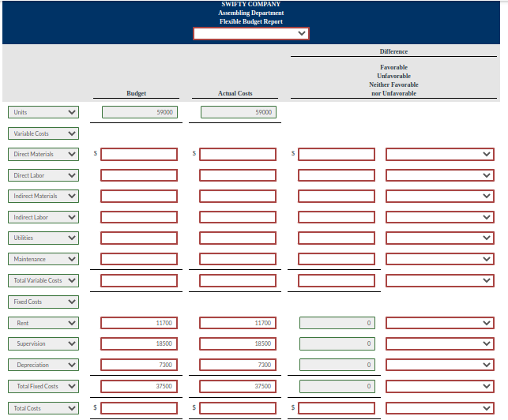Click Depreciation Budget field showing 7300

[x=139, y=365]
